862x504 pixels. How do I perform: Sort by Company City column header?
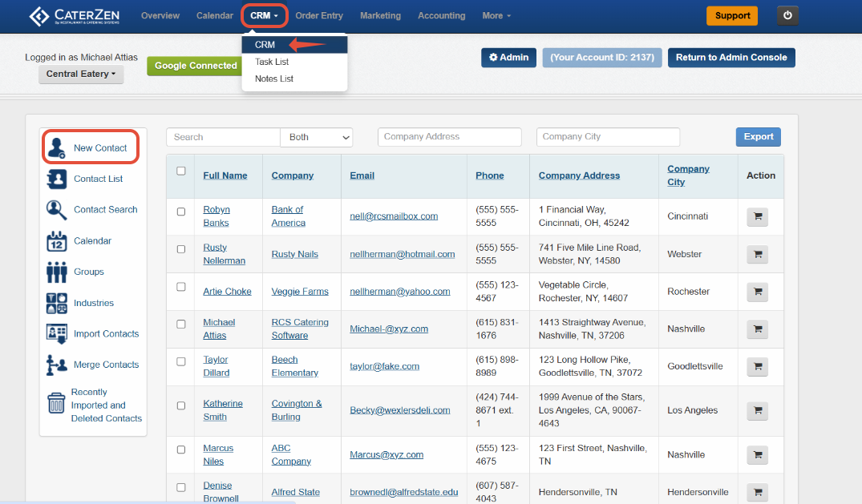(688, 175)
